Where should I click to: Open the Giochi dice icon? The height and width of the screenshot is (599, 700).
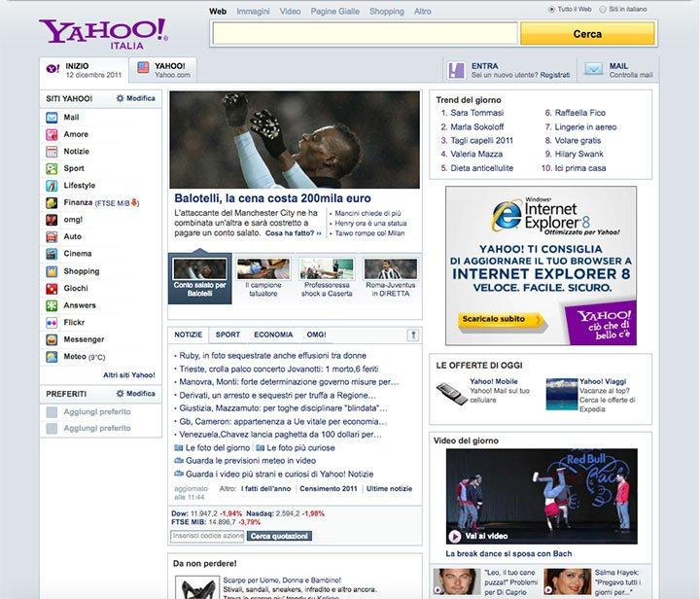[x=52, y=289]
